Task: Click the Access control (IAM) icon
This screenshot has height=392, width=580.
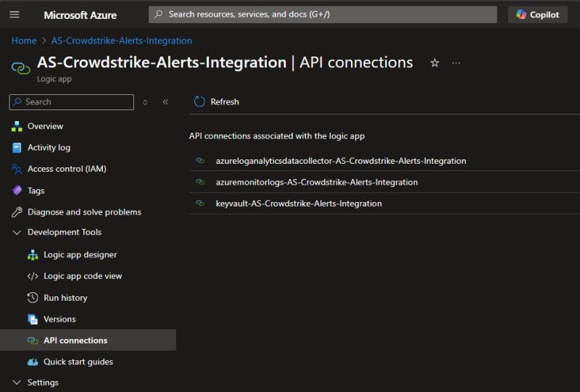Action: click(x=17, y=169)
